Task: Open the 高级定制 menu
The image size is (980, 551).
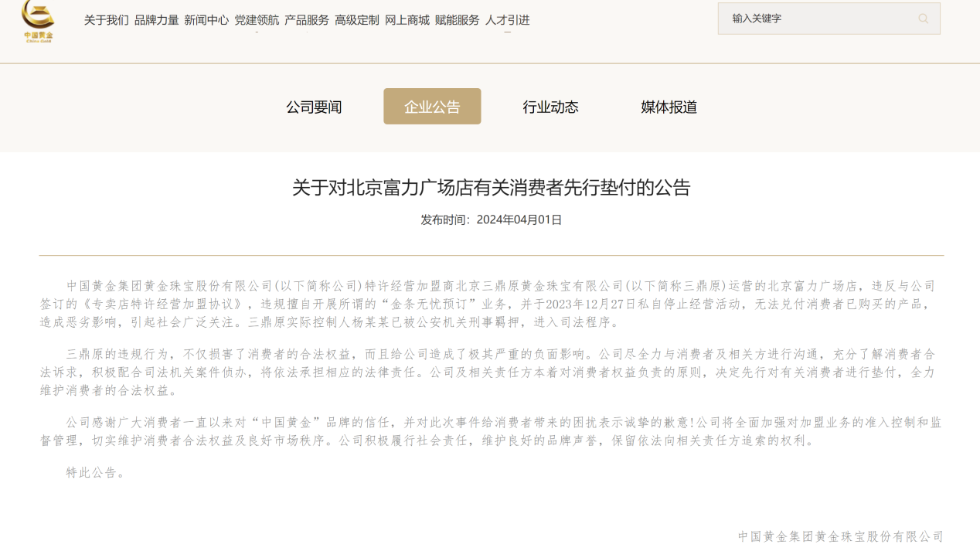Action: pyautogui.click(x=357, y=20)
